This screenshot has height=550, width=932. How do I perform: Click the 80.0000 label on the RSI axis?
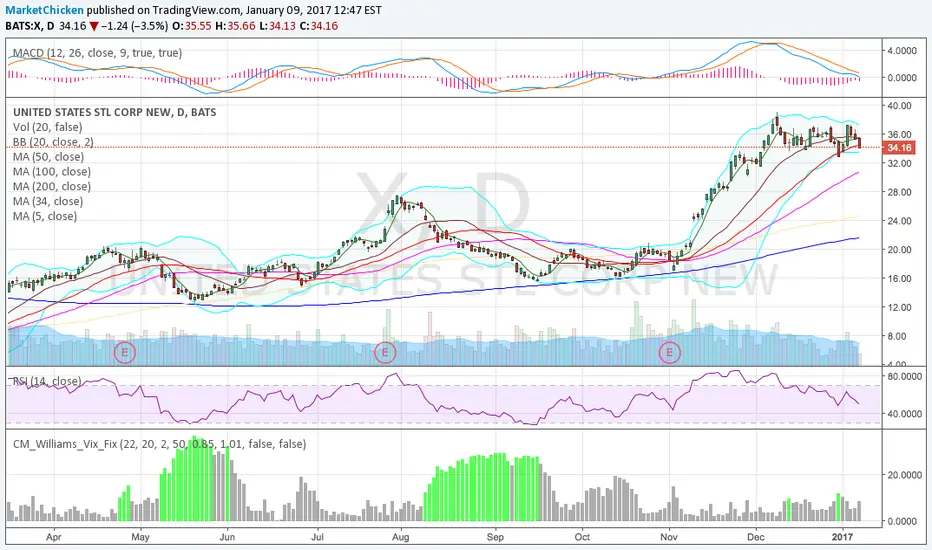[905, 376]
